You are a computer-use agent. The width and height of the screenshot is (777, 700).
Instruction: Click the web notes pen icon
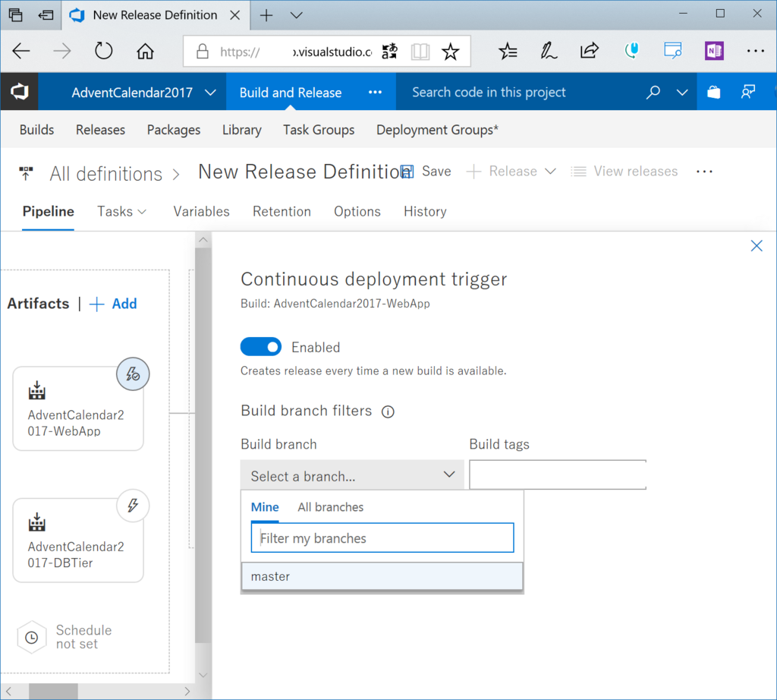pos(549,51)
